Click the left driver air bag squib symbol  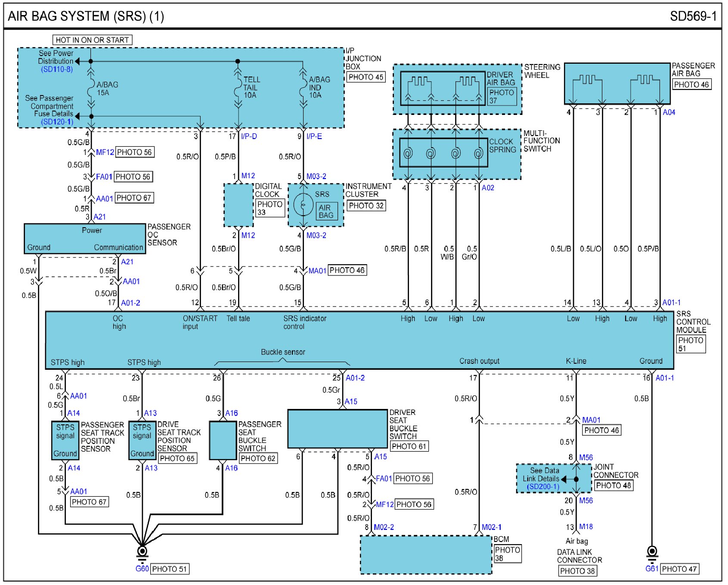click(419, 82)
